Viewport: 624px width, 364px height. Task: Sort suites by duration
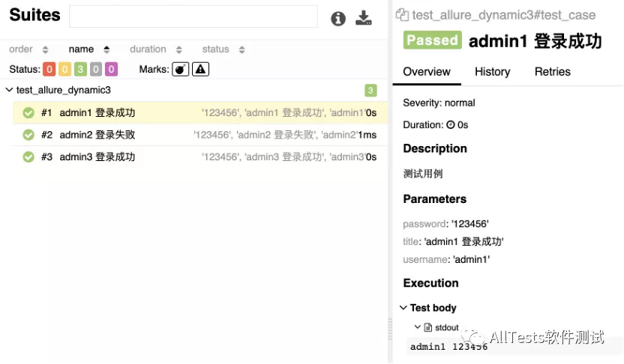click(156, 49)
